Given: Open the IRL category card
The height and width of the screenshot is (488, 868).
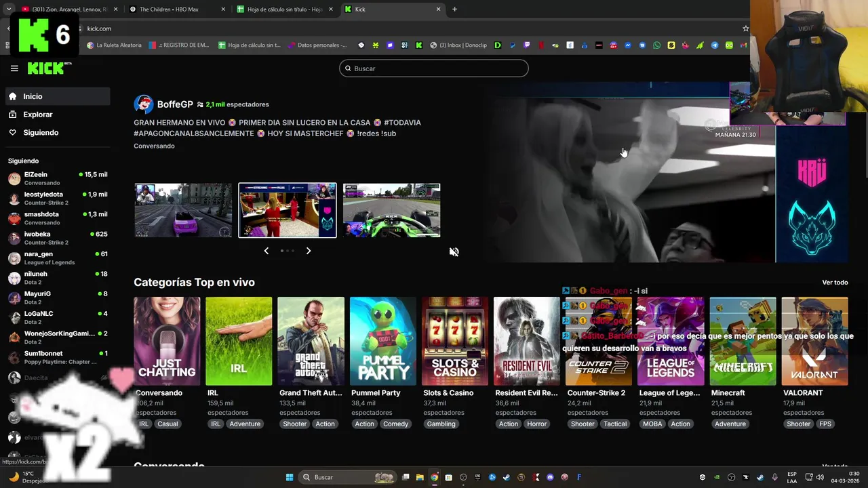Looking at the screenshot, I should [239, 341].
